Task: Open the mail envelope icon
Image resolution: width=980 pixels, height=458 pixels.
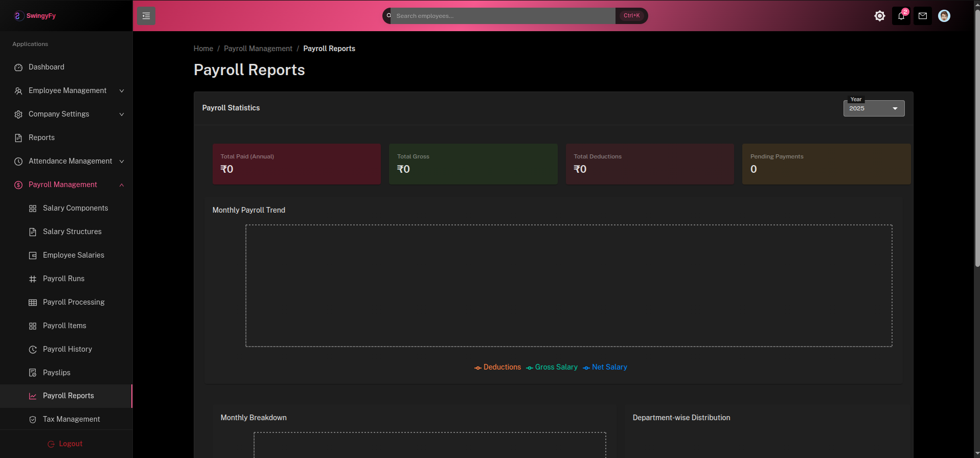Action: (x=922, y=16)
